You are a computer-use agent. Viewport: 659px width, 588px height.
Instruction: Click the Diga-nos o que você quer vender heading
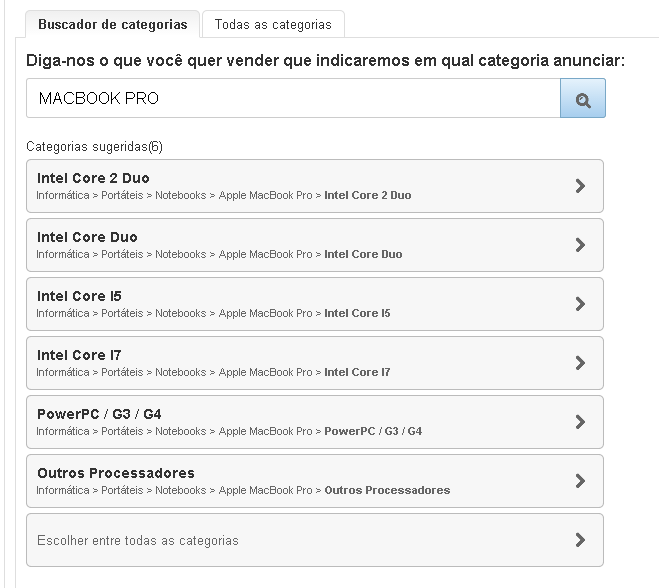(x=325, y=61)
